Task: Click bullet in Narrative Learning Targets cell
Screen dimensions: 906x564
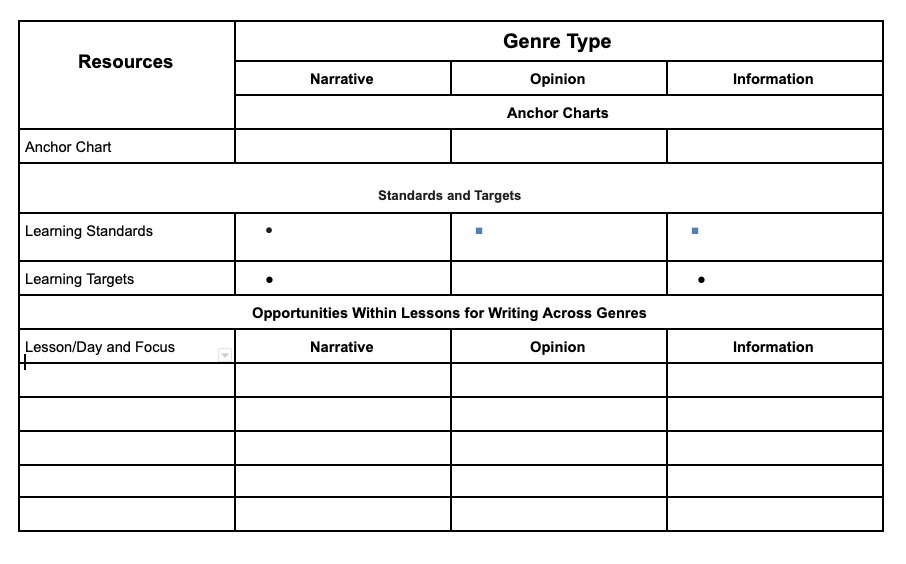Action: tap(269, 280)
